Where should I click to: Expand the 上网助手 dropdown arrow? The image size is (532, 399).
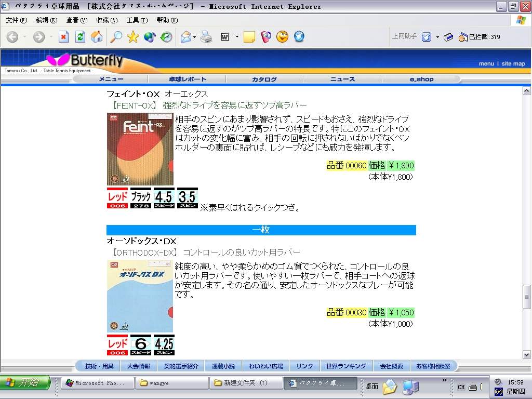[x=437, y=37]
